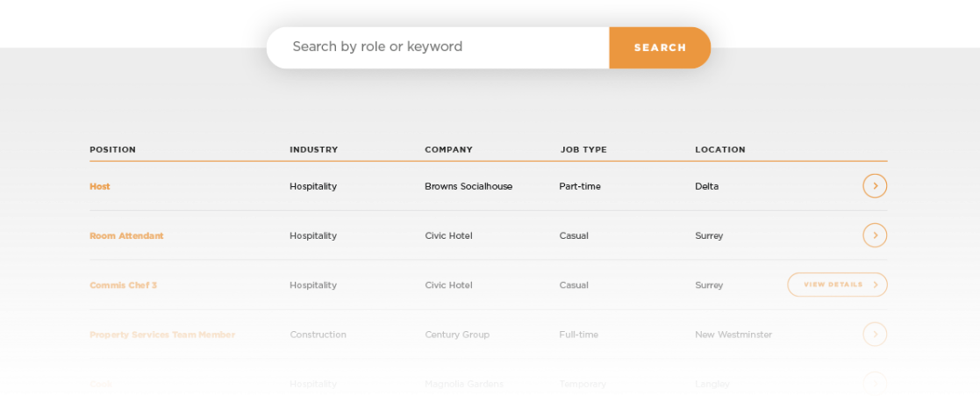Click the orange SEARCH button
980x411 pixels.
660,47
